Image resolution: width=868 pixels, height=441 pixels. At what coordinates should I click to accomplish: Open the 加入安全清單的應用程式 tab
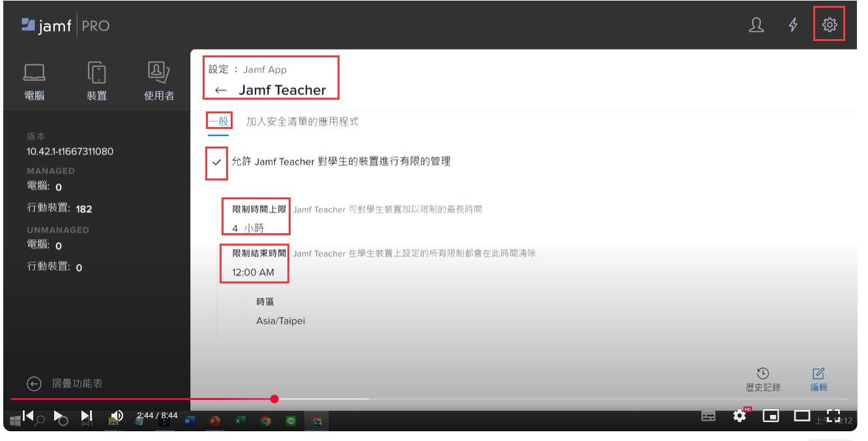tap(302, 122)
